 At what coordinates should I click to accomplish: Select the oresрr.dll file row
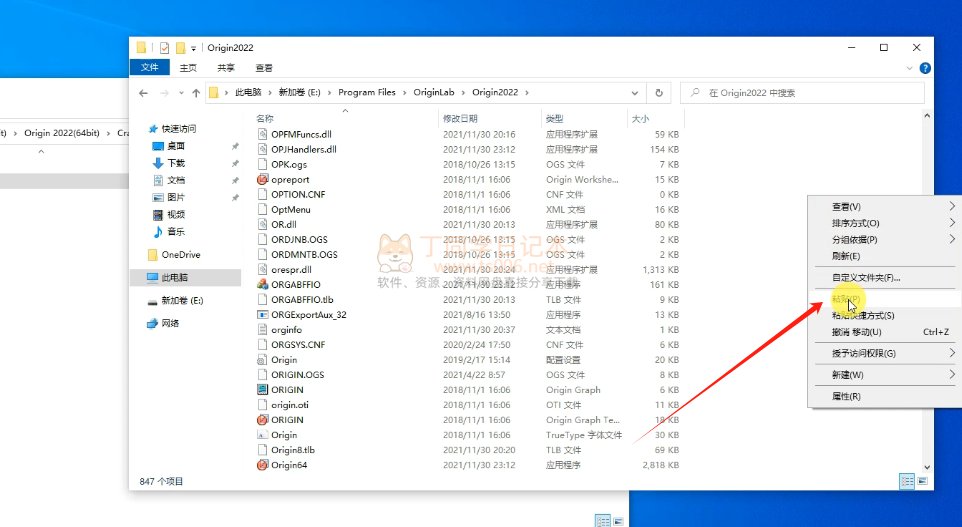point(468,270)
